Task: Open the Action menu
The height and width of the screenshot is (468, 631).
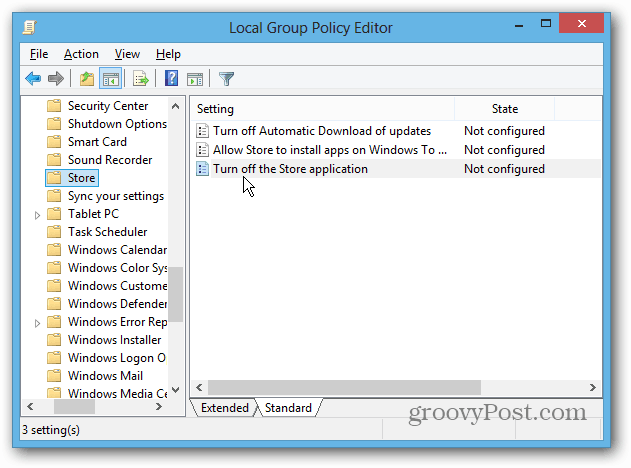Action: coord(81,54)
